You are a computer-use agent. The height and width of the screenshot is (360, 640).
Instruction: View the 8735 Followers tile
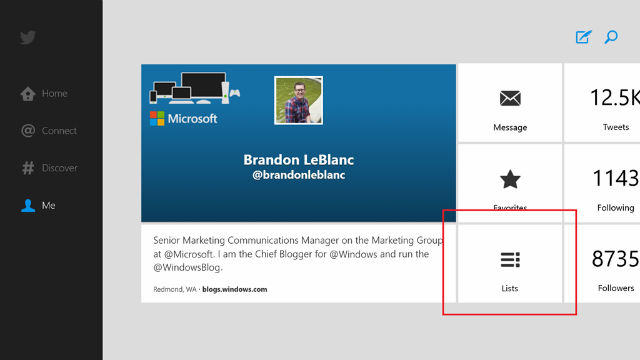point(602,264)
